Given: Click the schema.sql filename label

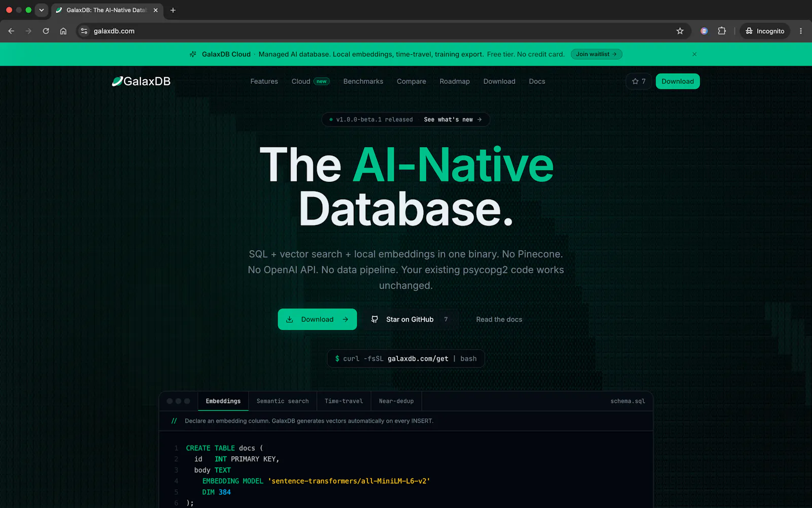Looking at the screenshot, I should point(628,401).
